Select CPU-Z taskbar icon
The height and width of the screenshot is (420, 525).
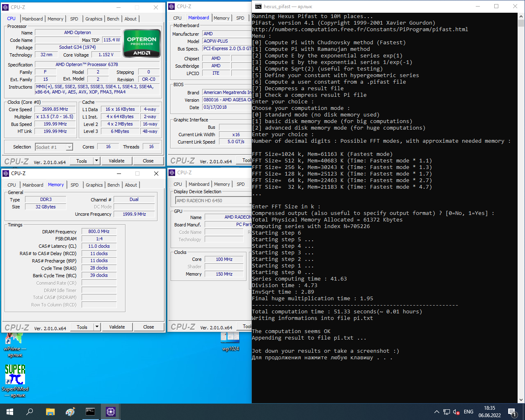tap(110, 412)
